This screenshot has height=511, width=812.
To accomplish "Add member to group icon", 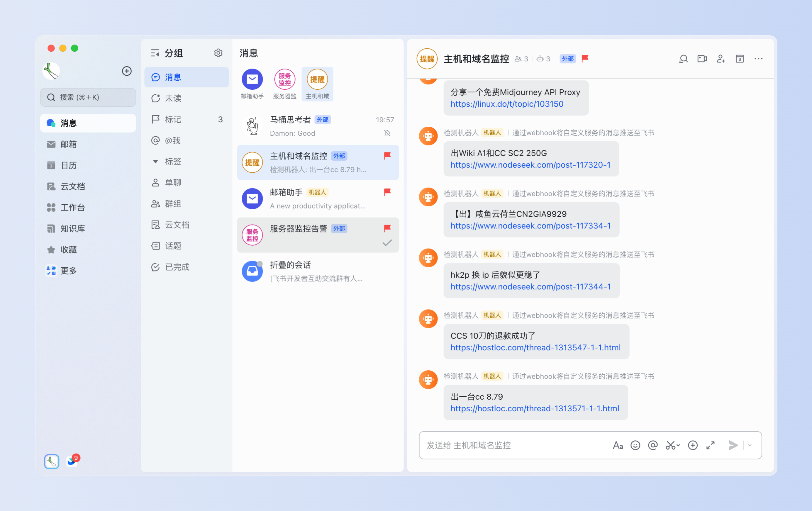I will (x=721, y=59).
